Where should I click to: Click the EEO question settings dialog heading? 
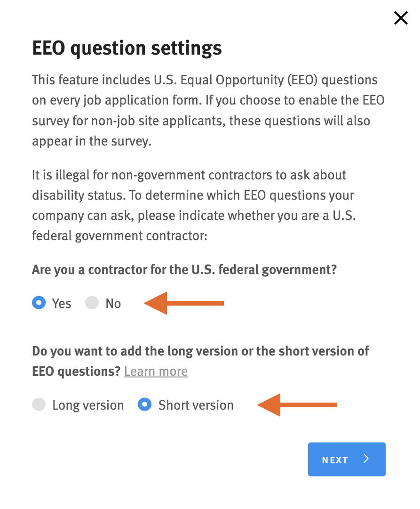click(x=127, y=48)
